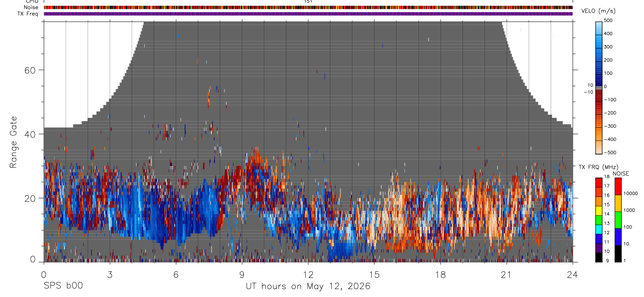The image size is (644, 297).
Task: Click the 'SPS b00' radar beam label
Action: coord(63,286)
